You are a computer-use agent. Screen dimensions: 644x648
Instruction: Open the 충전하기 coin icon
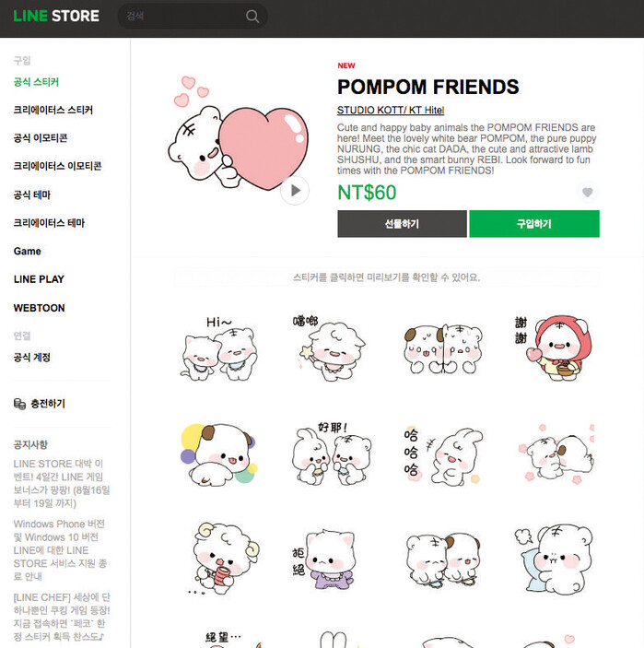[x=19, y=404]
